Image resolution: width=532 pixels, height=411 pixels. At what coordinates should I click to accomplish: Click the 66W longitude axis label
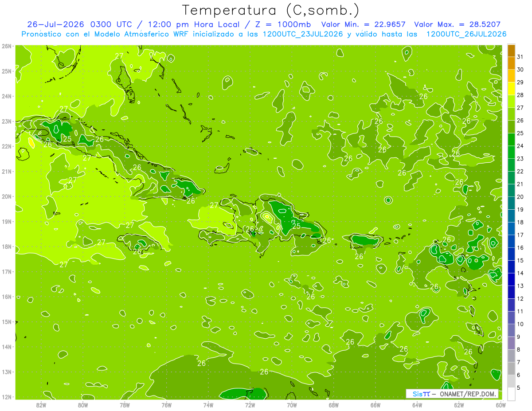(x=375, y=405)
